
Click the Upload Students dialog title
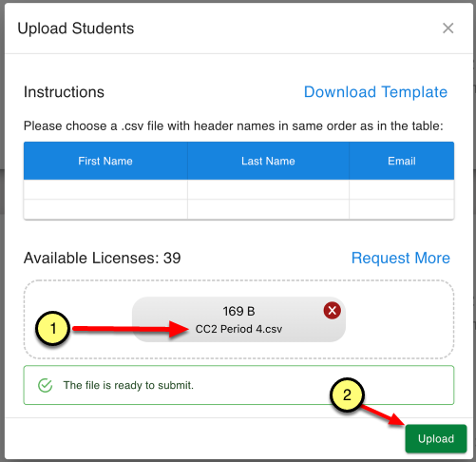tap(76, 29)
